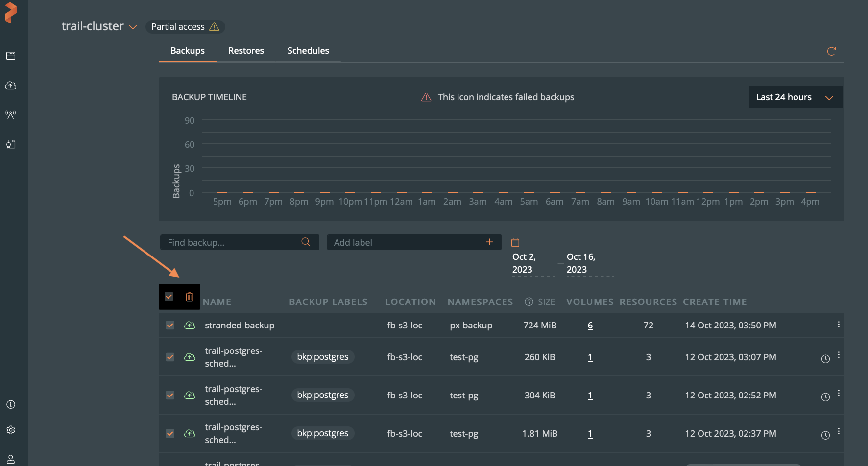Toggle the select-all backups checkbox
This screenshot has height=466, width=868.
click(169, 297)
